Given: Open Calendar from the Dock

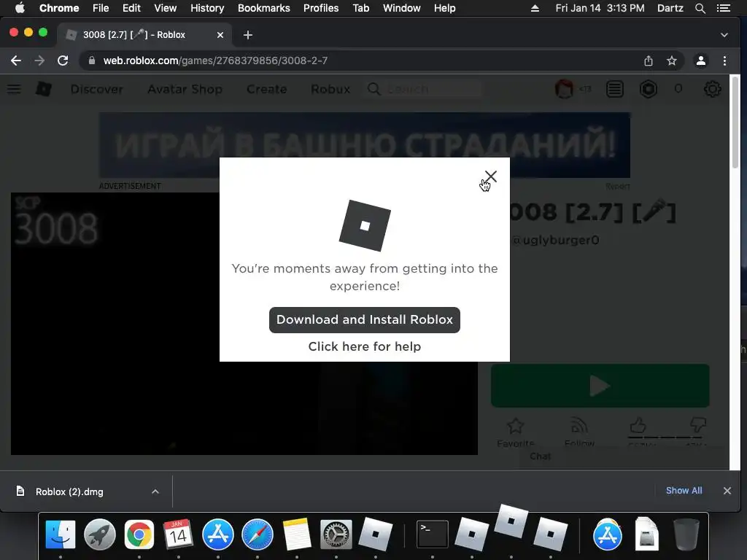Looking at the screenshot, I should pos(178,534).
